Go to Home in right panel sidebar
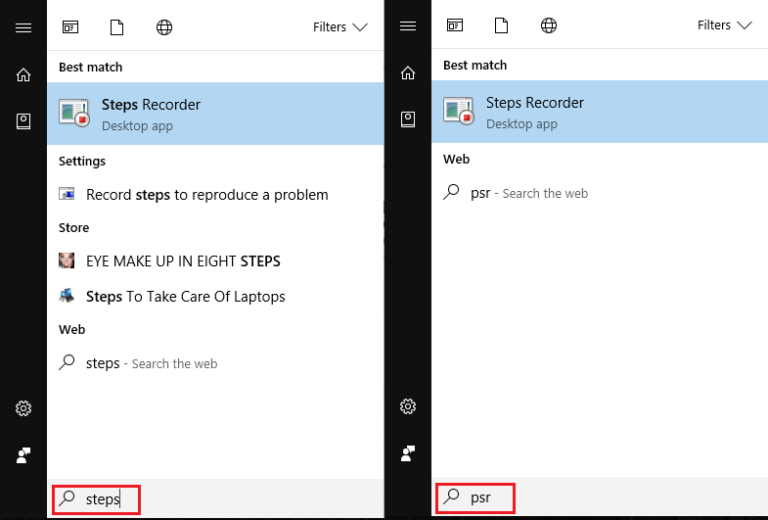768x520 pixels. coord(408,73)
